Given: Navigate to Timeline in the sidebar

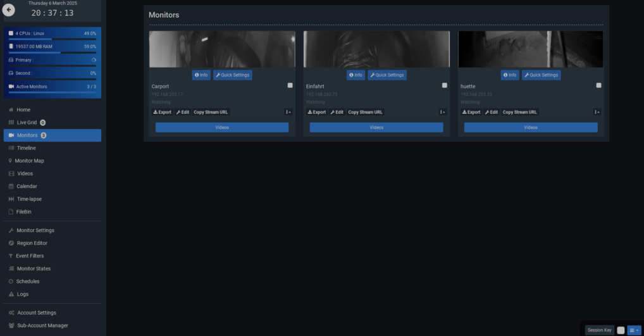Looking at the screenshot, I should pos(26,148).
